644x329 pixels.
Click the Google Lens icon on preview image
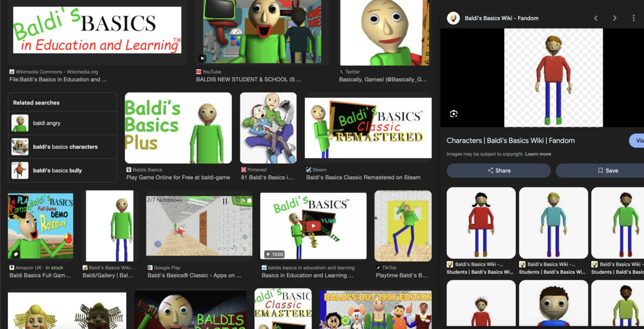coord(453,114)
